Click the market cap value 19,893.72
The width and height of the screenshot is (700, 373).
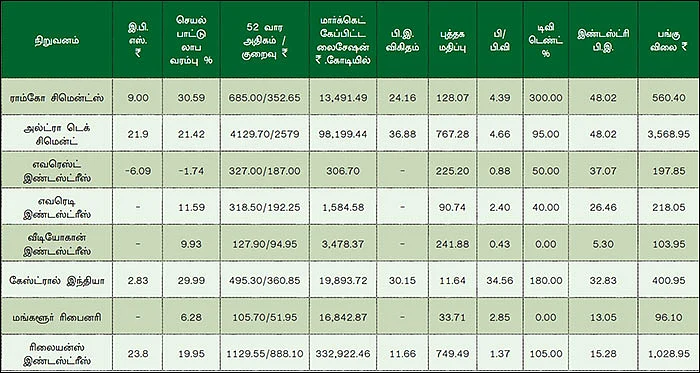pyautogui.click(x=343, y=281)
